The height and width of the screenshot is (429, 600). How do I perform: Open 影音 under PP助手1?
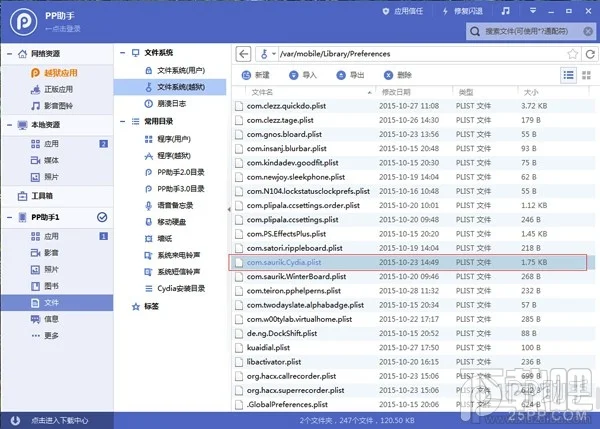point(44,253)
